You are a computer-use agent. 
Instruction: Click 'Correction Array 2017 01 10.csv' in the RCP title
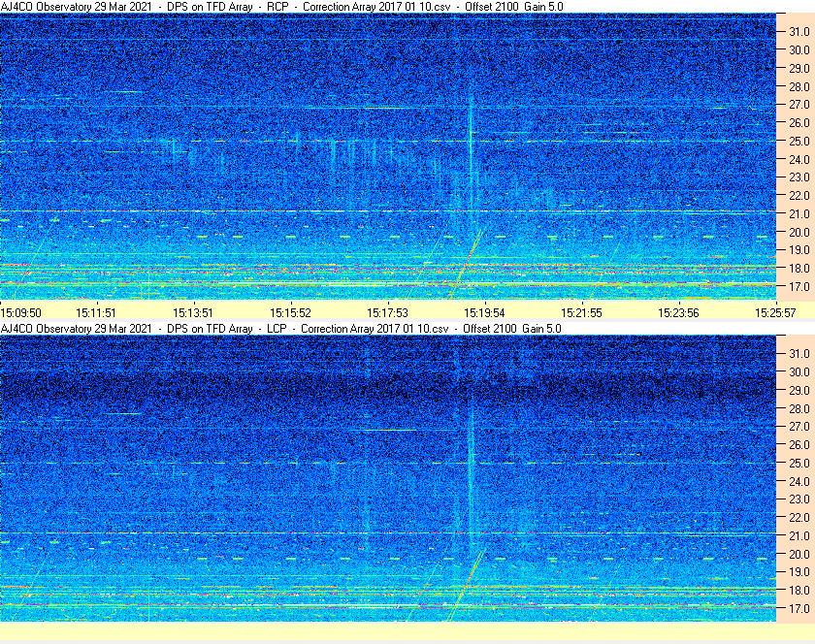tap(376, 7)
